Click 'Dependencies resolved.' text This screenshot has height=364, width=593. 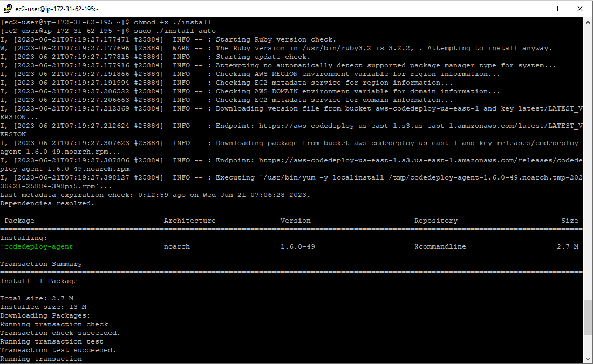click(x=47, y=204)
